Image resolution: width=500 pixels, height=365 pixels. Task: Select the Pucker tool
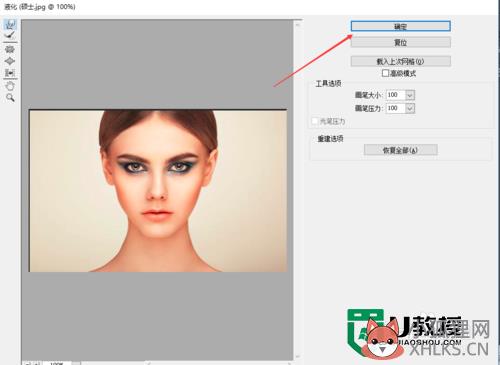pos(10,49)
